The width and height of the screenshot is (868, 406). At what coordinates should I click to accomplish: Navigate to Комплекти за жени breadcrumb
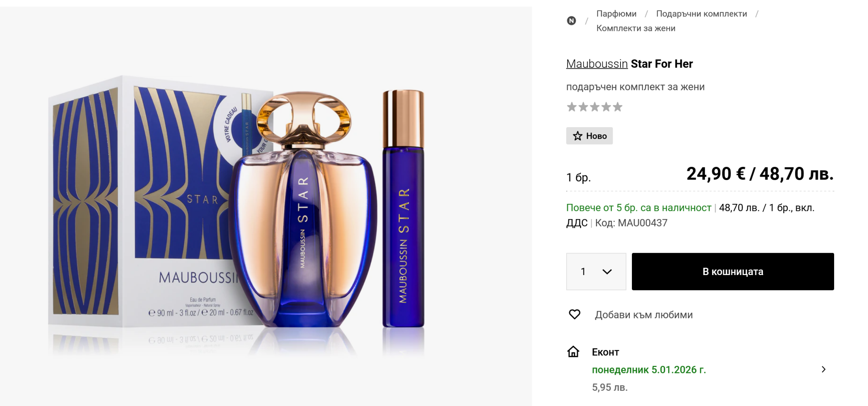(636, 28)
